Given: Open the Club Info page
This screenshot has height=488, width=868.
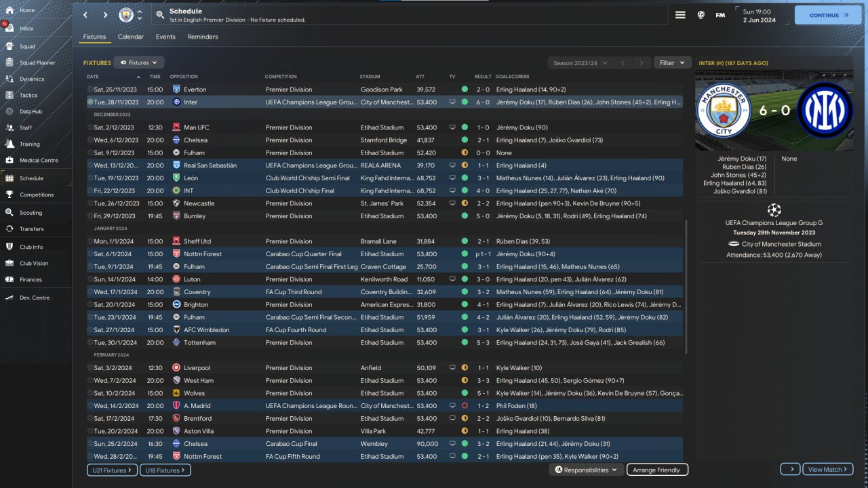Looking at the screenshot, I should [x=31, y=247].
